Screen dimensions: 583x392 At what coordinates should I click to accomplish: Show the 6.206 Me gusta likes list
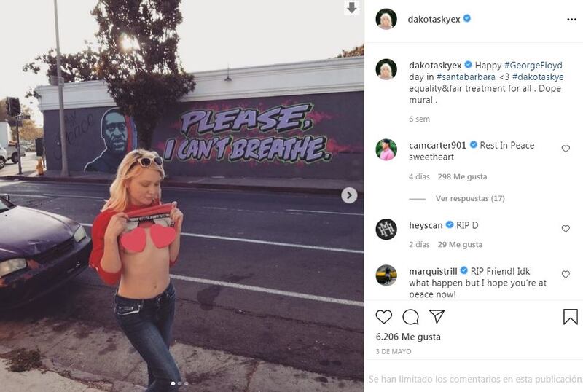pyautogui.click(x=408, y=337)
